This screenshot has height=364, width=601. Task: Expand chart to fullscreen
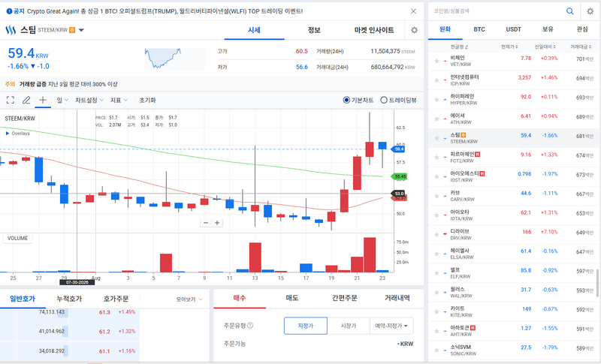[11, 100]
